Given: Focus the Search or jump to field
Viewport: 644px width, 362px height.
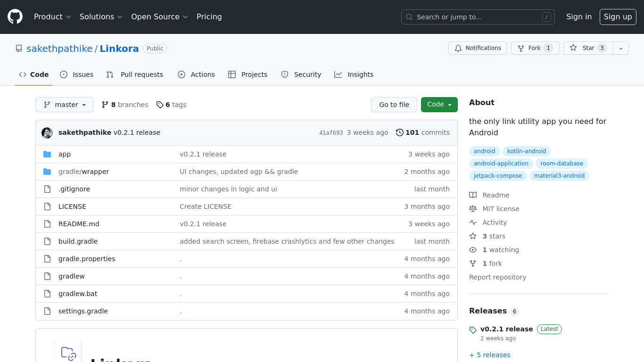Looking at the screenshot, I should coord(478,17).
